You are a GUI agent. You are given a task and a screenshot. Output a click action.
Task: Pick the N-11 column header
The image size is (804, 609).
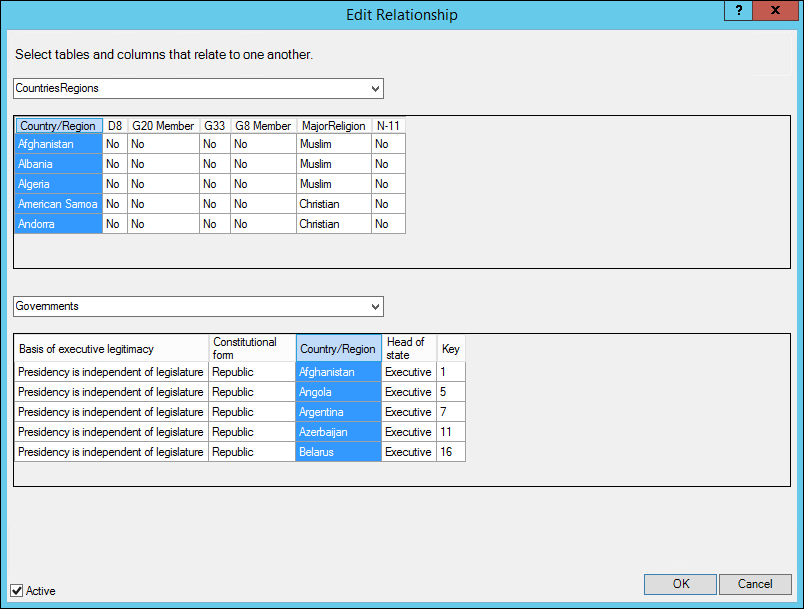(x=388, y=126)
